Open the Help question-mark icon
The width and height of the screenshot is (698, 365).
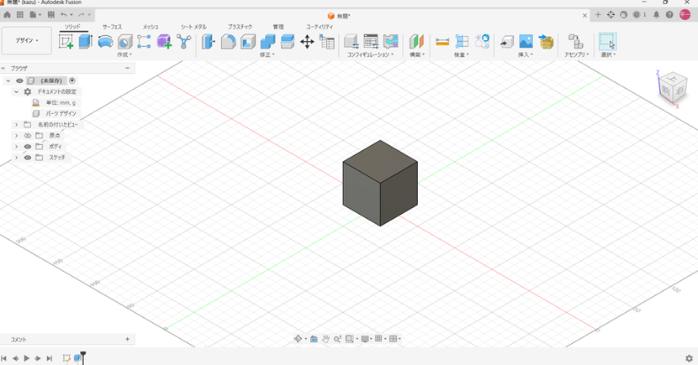click(x=669, y=15)
